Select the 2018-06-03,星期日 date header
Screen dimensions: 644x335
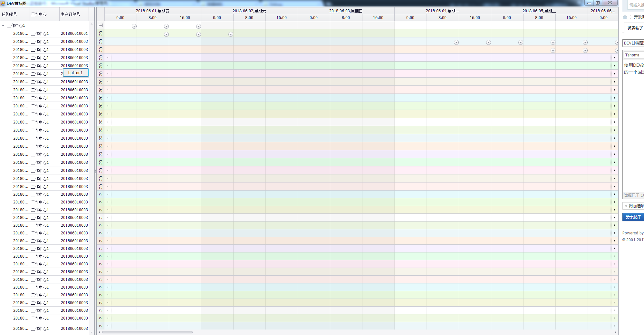point(346,11)
